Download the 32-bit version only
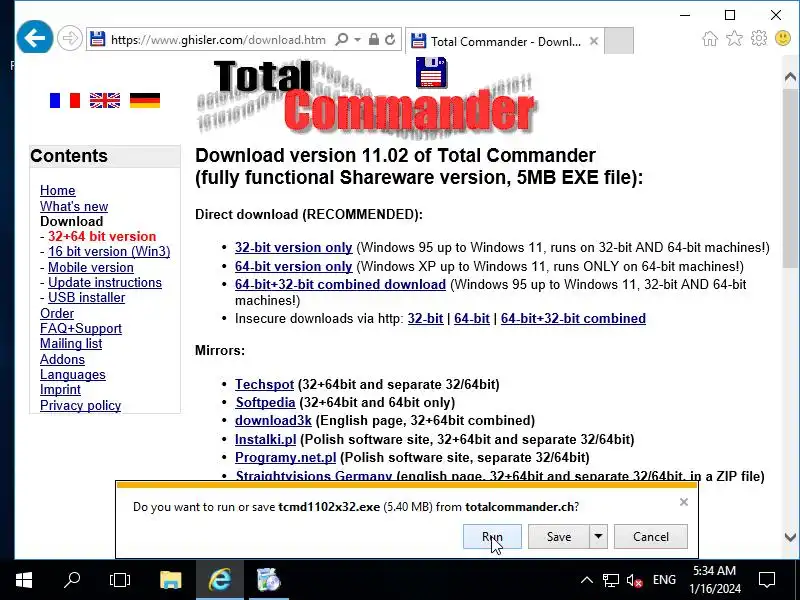Image resolution: width=800 pixels, height=600 pixels. 293,247
